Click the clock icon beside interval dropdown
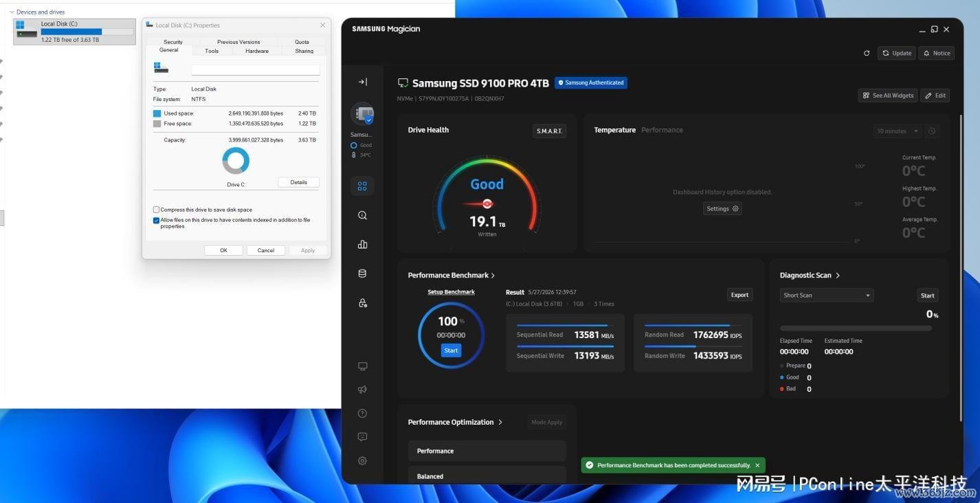The height and width of the screenshot is (503, 980). (x=932, y=131)
